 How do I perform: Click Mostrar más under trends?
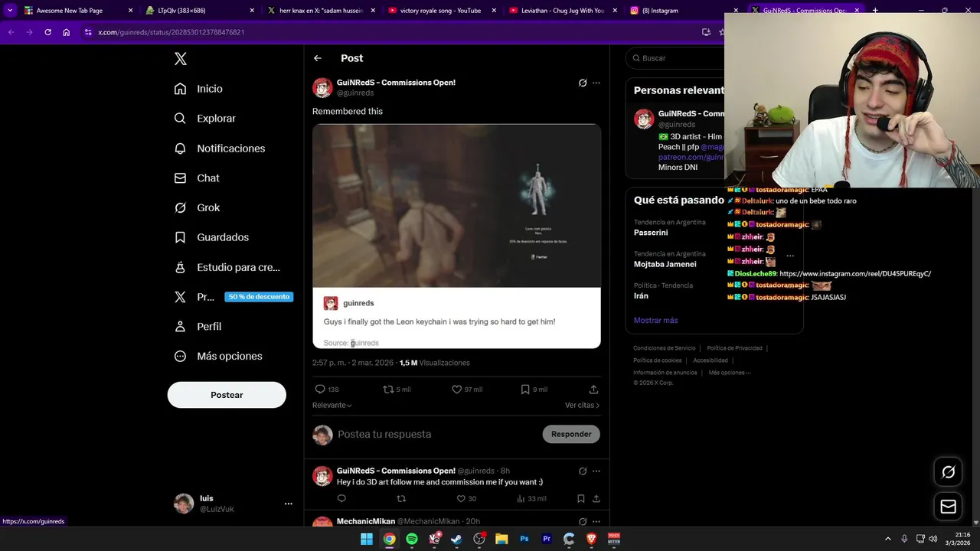click(655, 320)
